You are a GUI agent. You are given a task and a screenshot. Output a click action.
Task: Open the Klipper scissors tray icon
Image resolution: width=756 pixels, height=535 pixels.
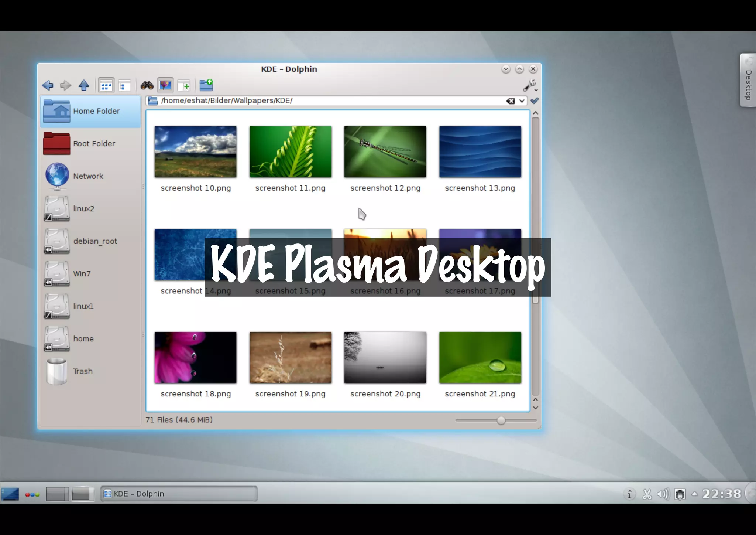[x=647, y=494]
